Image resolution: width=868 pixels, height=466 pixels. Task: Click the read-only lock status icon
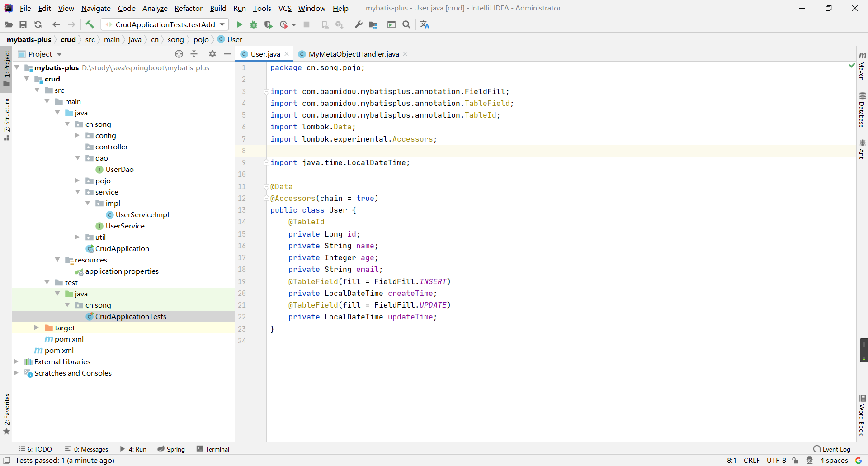click(x=796, y=461)
